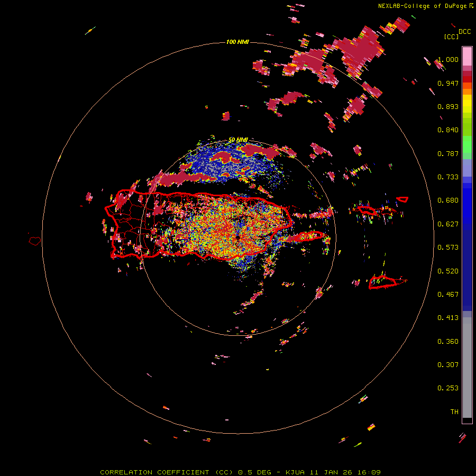The height and width of the screenshot is (476, 476).
Task: Select the 1.000 value on the color scale
Action: click(x=448, y=59)
